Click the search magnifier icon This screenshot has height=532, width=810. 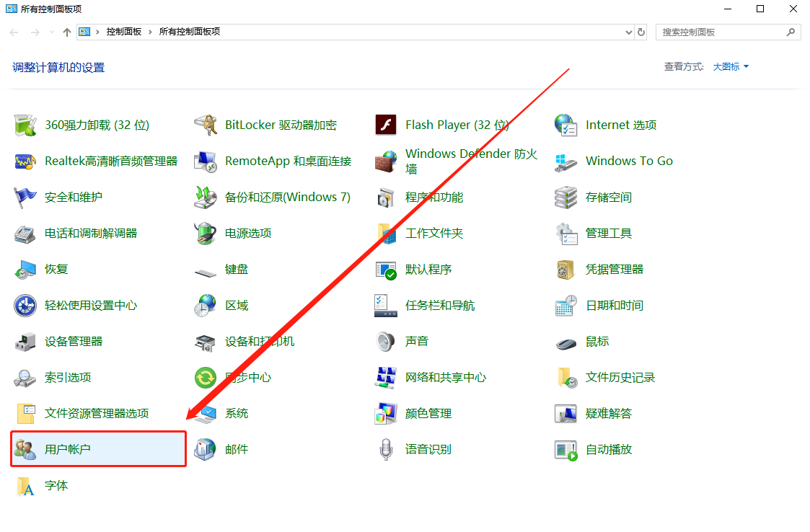791,32
